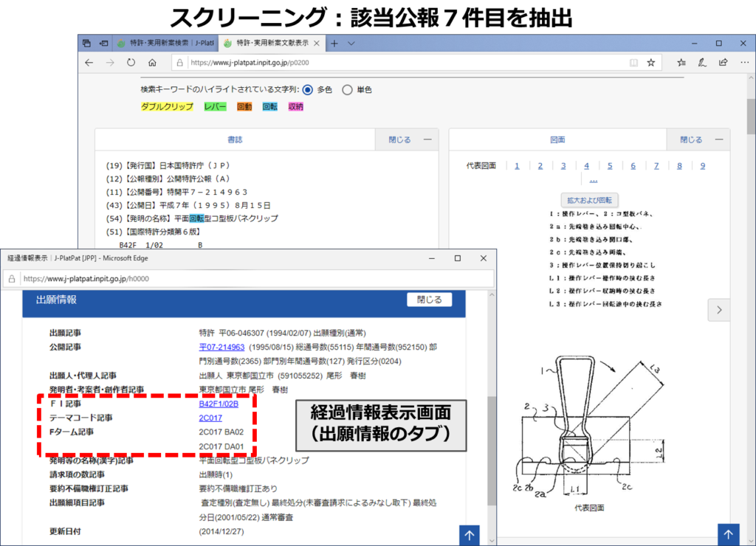The image size is (756, 546).
Task: Click the share page icon
Action: point(724,63)
